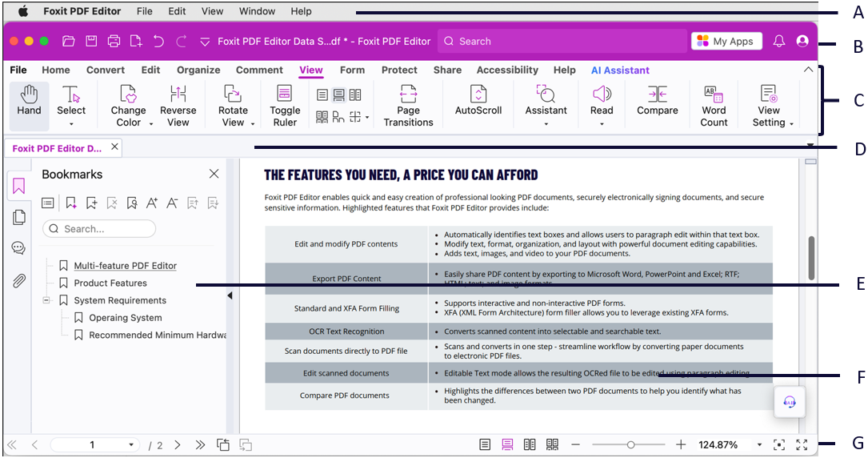
Task: Decrease bookmark font size with A- icon
Action: (x=172, y=203)
